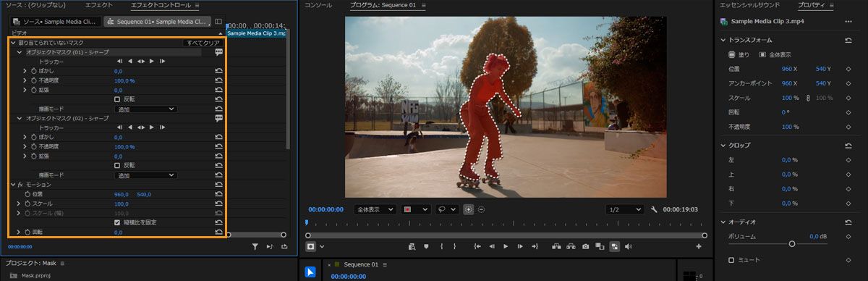Open the mask overlay color dropdown

[416, 209]
